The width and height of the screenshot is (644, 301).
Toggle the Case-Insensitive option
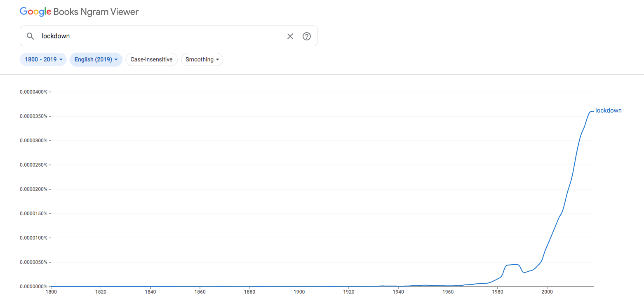pos(151,59)
